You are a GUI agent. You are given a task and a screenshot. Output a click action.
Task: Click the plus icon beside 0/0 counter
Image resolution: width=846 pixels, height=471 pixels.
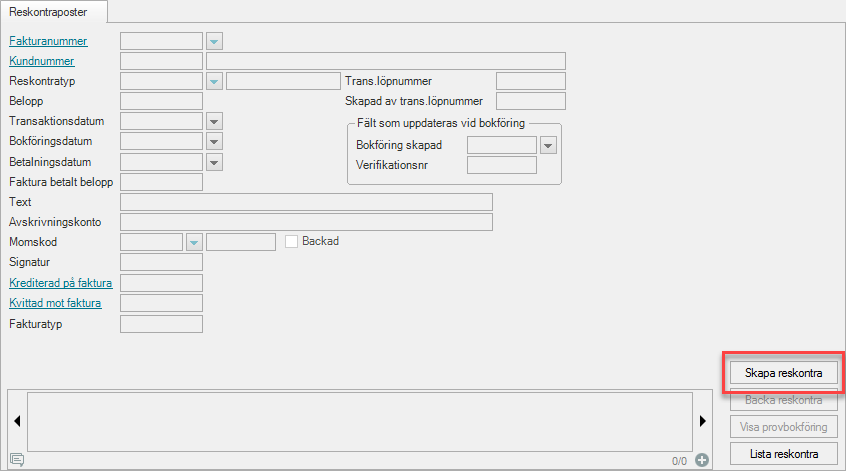(702, 460)
